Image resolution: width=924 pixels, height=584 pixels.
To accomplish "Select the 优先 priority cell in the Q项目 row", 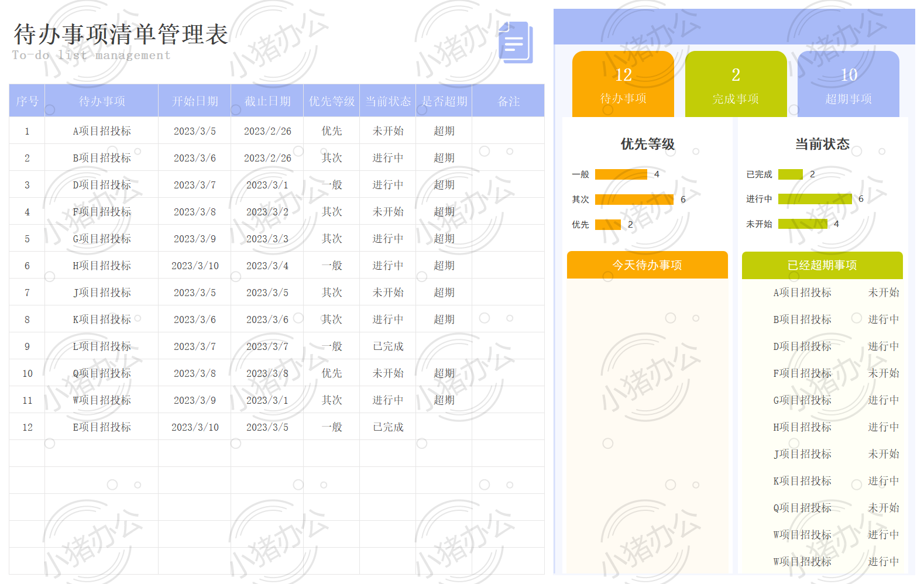I will point(332,373).
